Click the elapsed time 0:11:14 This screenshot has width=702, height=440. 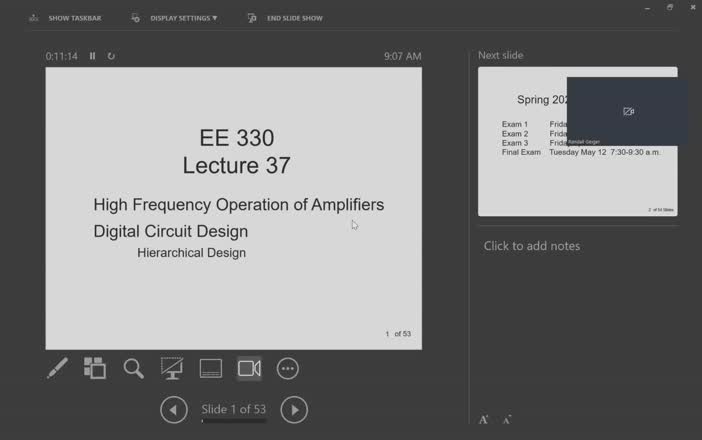pyautogui.click(x=61, y=56)
